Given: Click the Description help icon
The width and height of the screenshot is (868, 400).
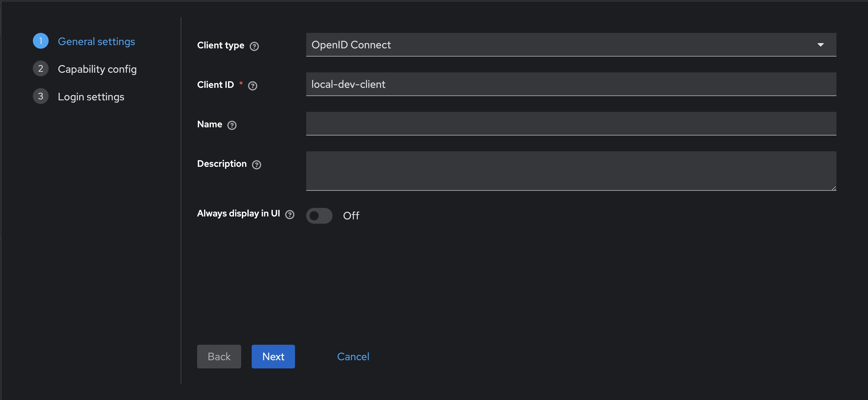Looking at the screenshot, I should [x=256, y=165].
